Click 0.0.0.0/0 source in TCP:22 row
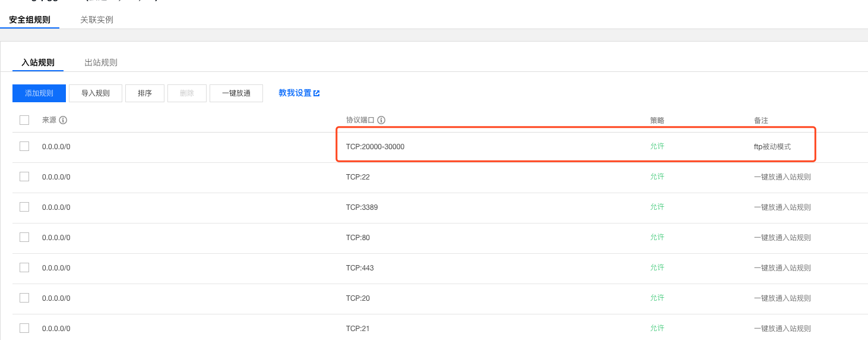The height and width of the screenshot is (340, 868). (56, 177)
